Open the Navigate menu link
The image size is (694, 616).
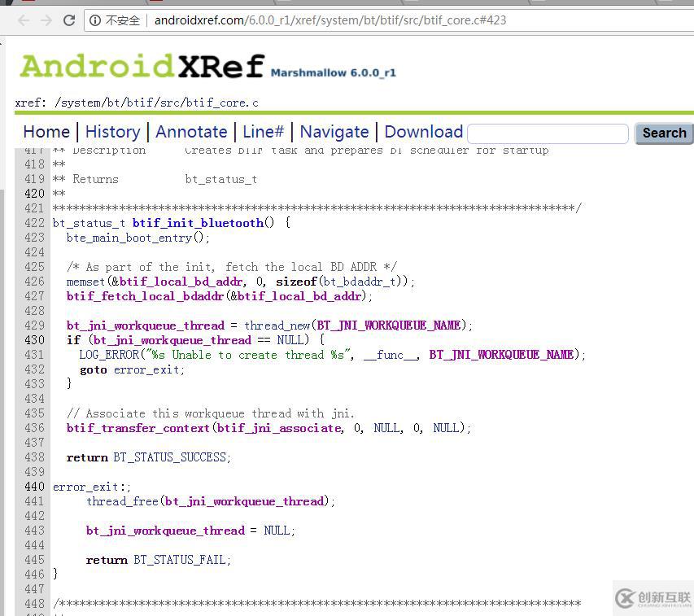click(334, 132)
